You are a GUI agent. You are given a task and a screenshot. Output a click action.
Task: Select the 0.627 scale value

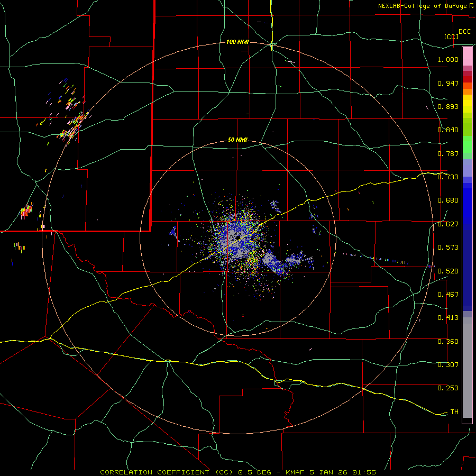click(x=448, y=224)
